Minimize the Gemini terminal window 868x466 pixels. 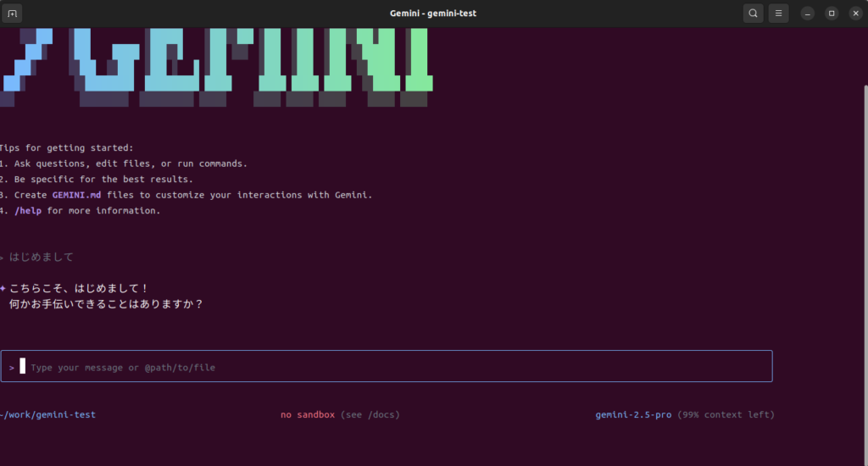808,14
